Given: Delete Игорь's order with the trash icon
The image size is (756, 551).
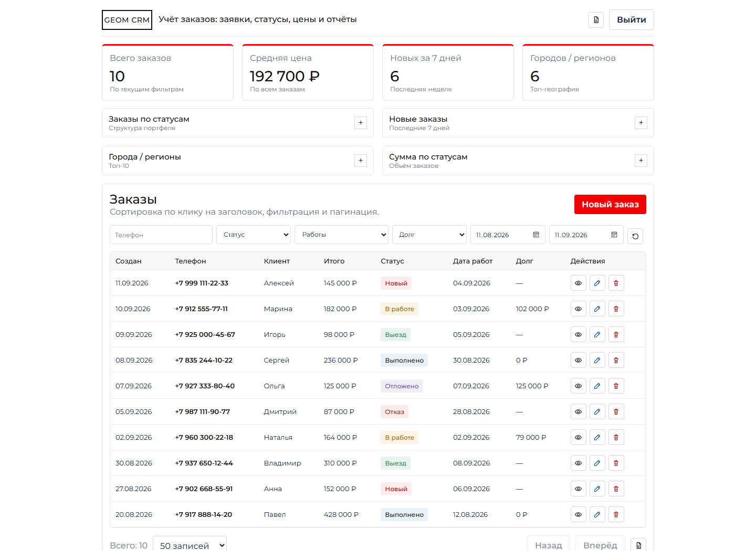Looking at the screenshot, I should click(x=616, y=334).
